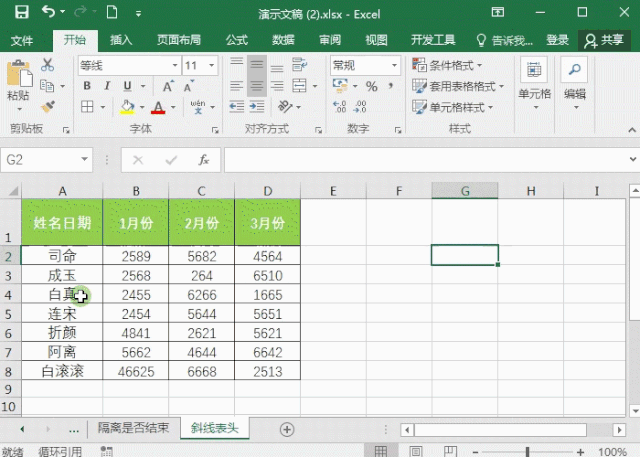Switch to the Formulas (公式) tab
640x457 pixels.
[237, 40]
